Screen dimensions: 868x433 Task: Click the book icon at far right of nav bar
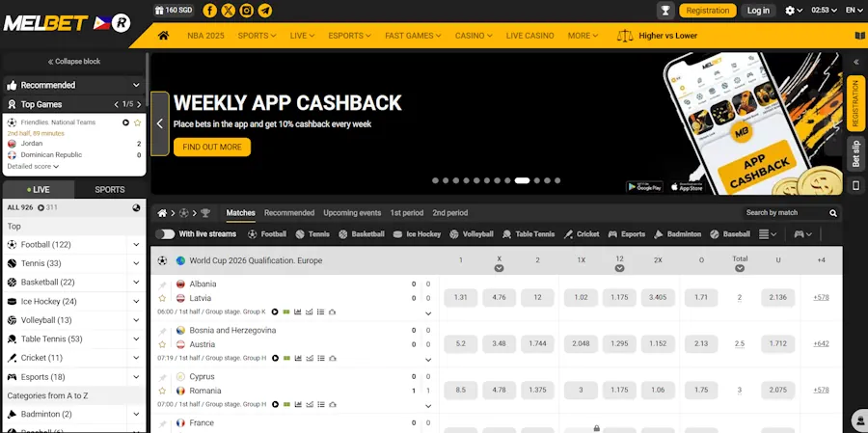coord(859,36)
